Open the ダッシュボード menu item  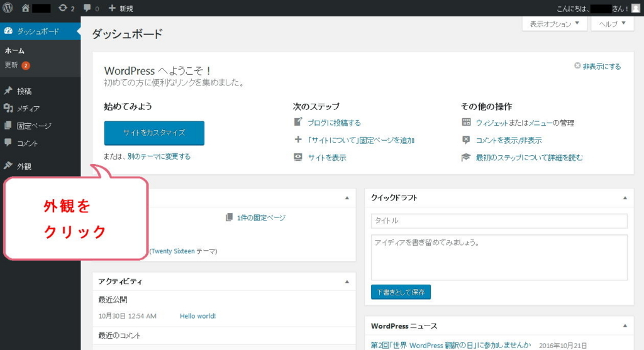(x=40, y=31)
